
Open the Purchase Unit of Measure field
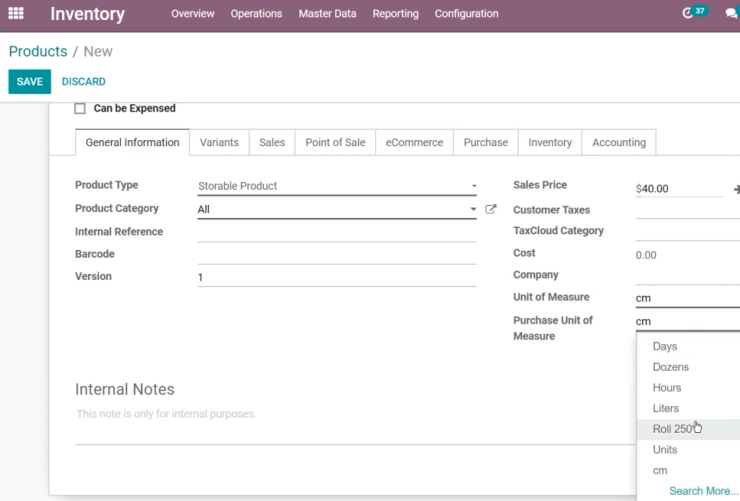688,321
